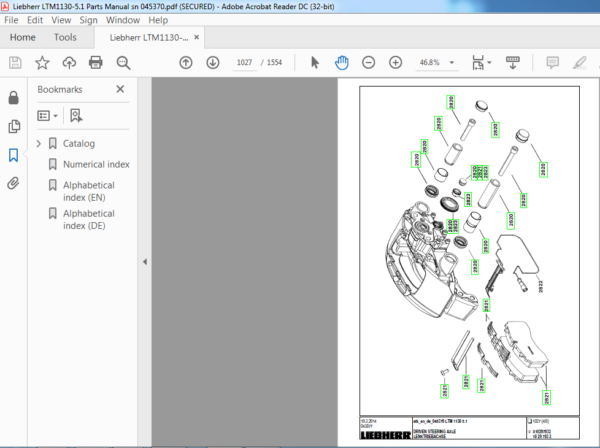Open bookmarks options list dropdown
600x448 pixels.
[x=47, y=116]
